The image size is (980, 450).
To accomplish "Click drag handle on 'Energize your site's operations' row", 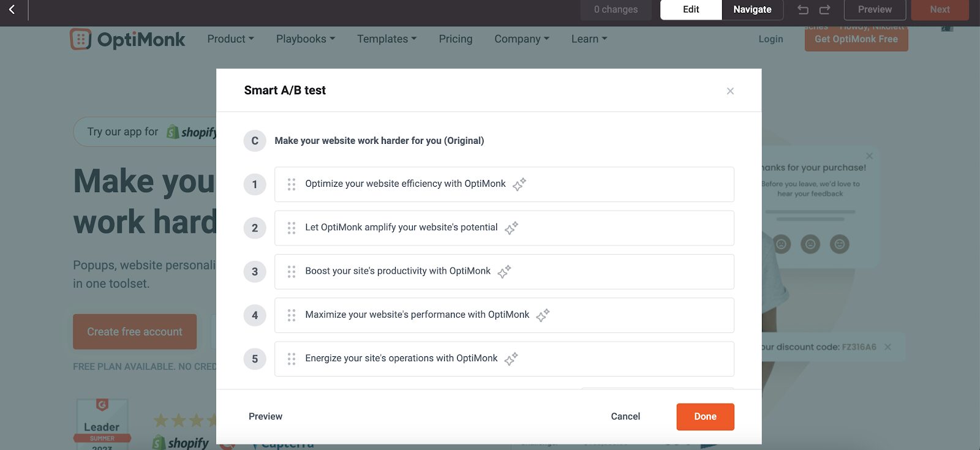I will [292, 359].
